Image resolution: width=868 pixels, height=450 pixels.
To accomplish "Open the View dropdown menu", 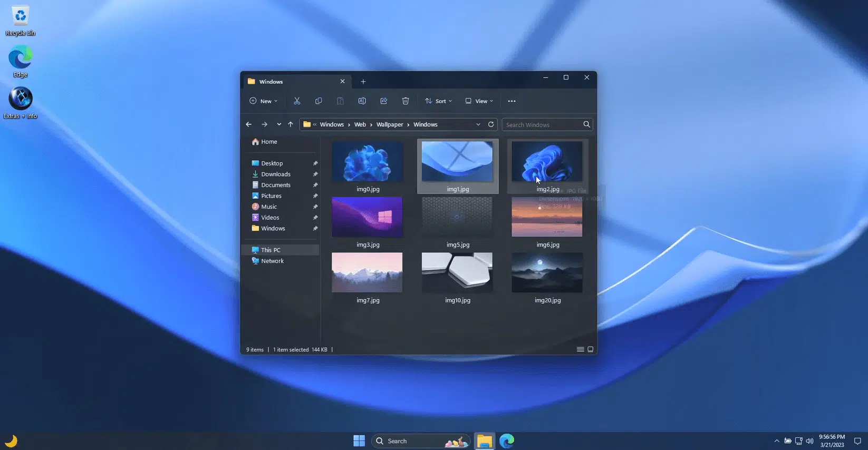I will [479, 101].
